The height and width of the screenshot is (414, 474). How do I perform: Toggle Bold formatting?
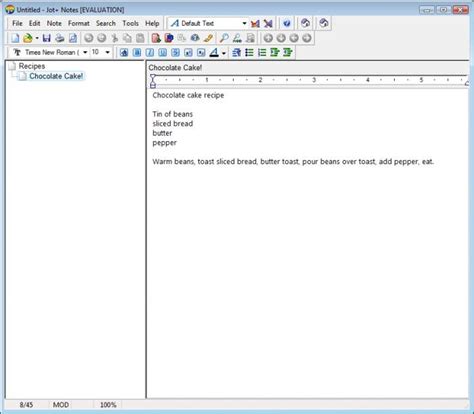click(137, 52)
